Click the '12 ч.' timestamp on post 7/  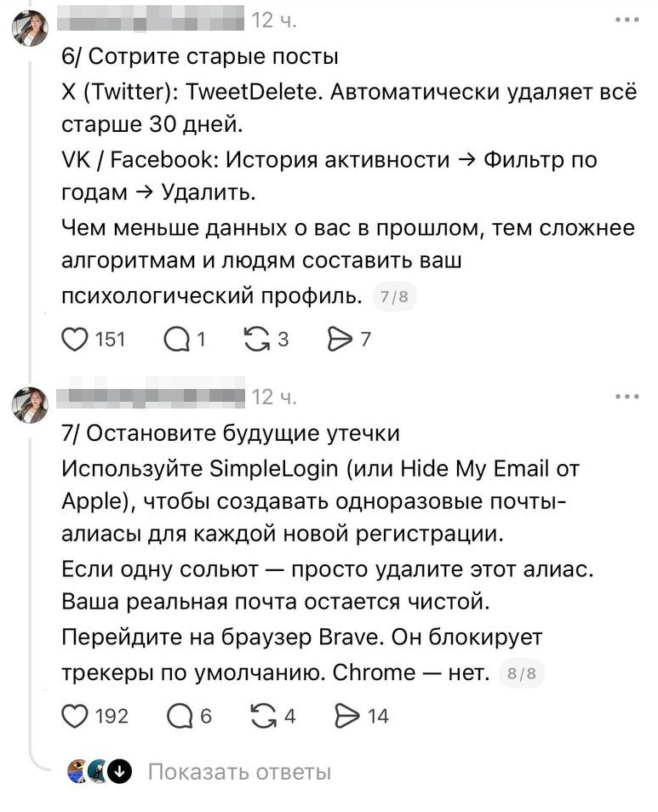(274, 397)
